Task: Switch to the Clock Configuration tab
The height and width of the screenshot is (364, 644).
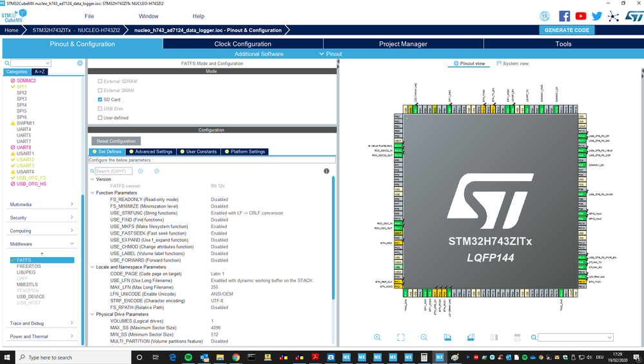Action: (x=243, y=44)
